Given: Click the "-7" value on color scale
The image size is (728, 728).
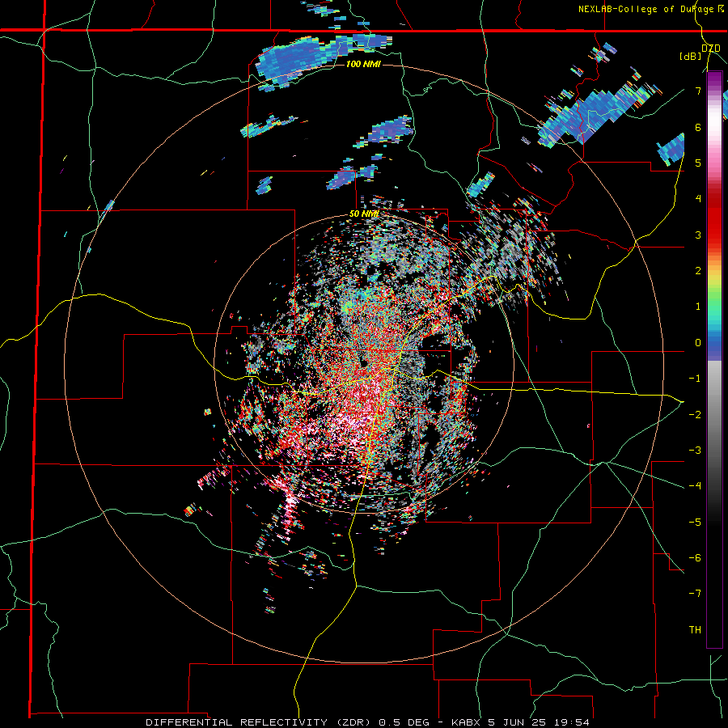Looking at the screenshot, I should point(695,594).
